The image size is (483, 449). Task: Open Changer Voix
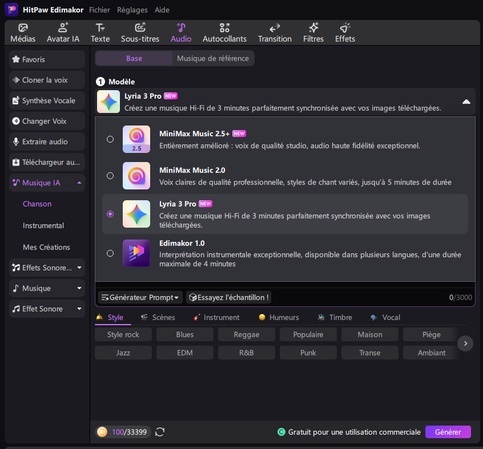tap(47, 121)
